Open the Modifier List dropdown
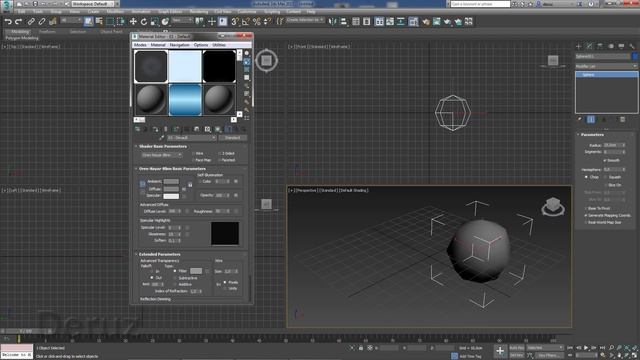Viewport: 640px width, 360px height. point(606,66)
